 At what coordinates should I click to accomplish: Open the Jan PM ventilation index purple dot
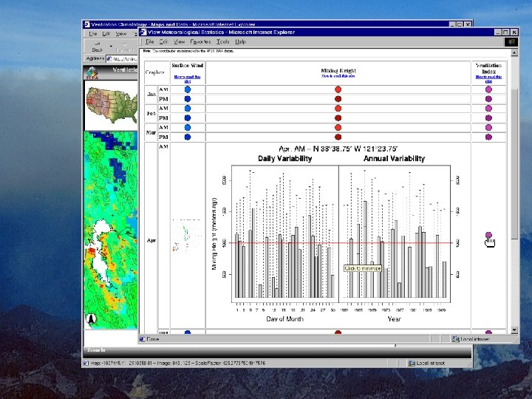[488, 99]
